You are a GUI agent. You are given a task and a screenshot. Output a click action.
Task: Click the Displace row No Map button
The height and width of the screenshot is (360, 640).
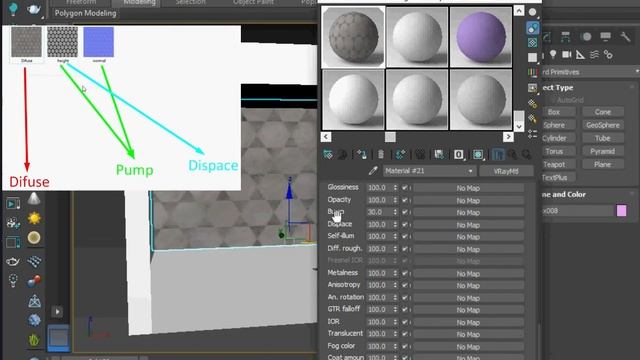pos(468,225)
